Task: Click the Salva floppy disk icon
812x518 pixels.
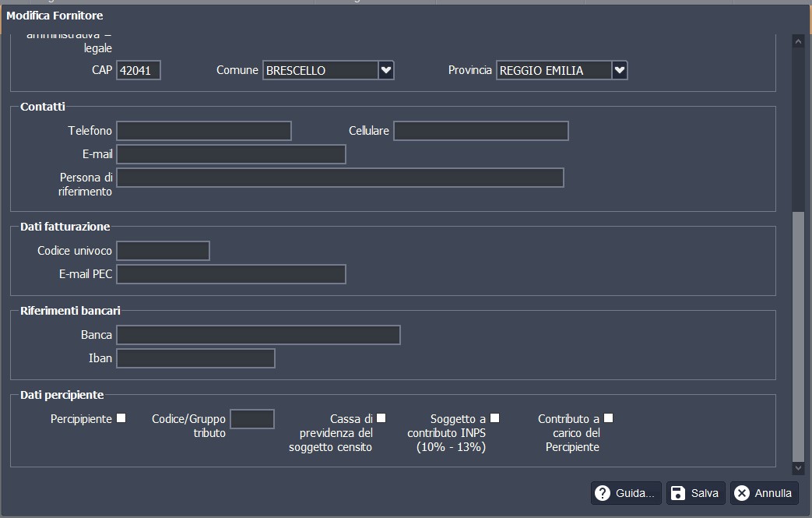Action: click(677, 493)
